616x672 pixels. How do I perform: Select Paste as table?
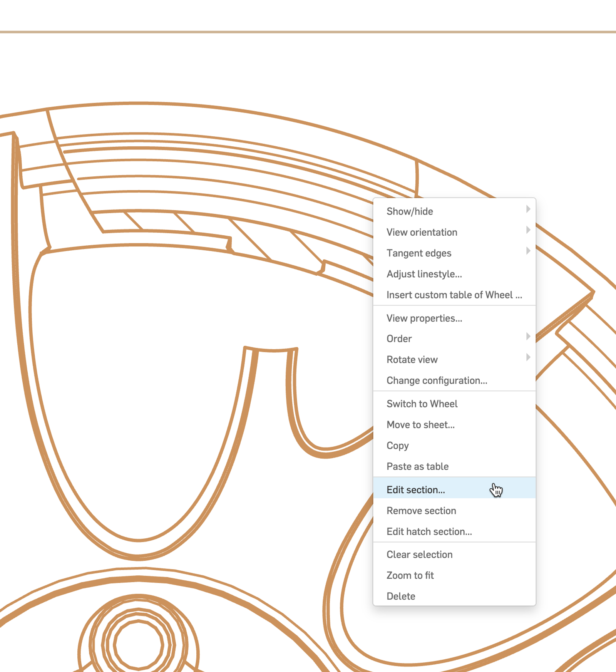tap(417, 466)
